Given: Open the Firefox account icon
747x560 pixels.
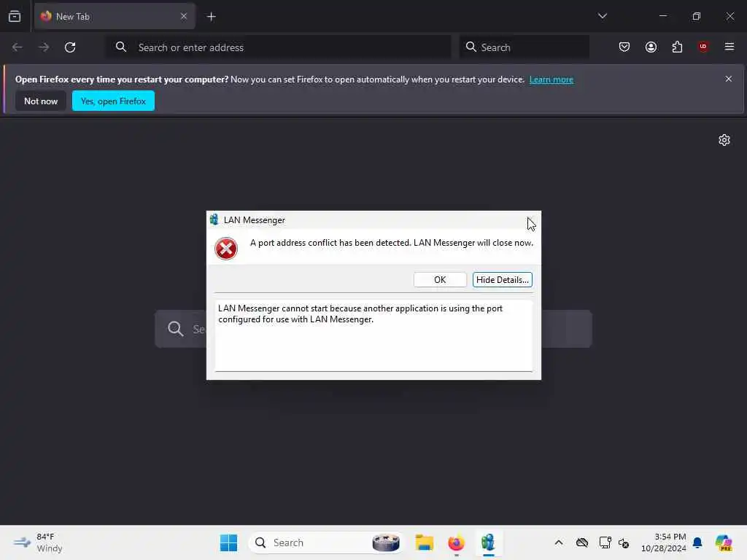Looking at the screenshot, I should point(651,47).
